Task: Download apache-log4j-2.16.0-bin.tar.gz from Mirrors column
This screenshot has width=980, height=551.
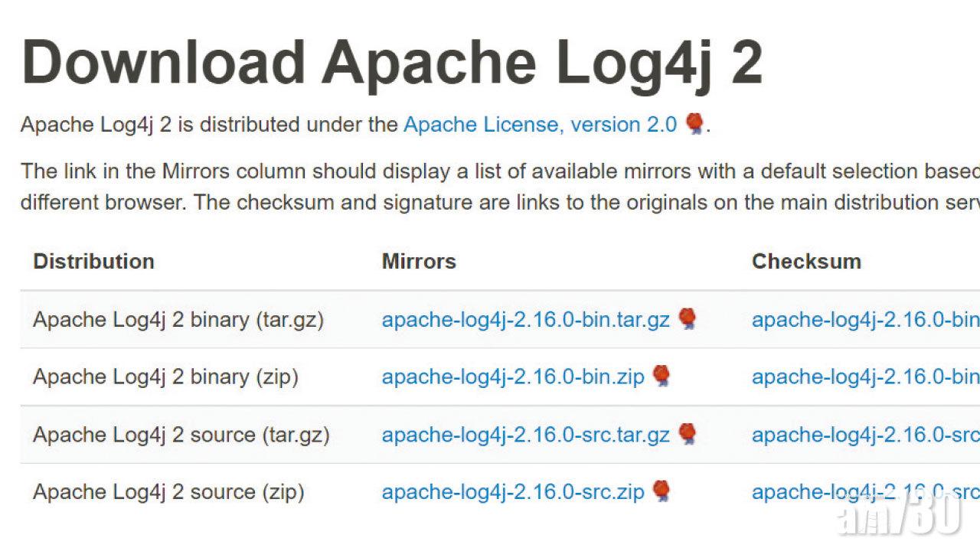Action: [x=526, y=319]
